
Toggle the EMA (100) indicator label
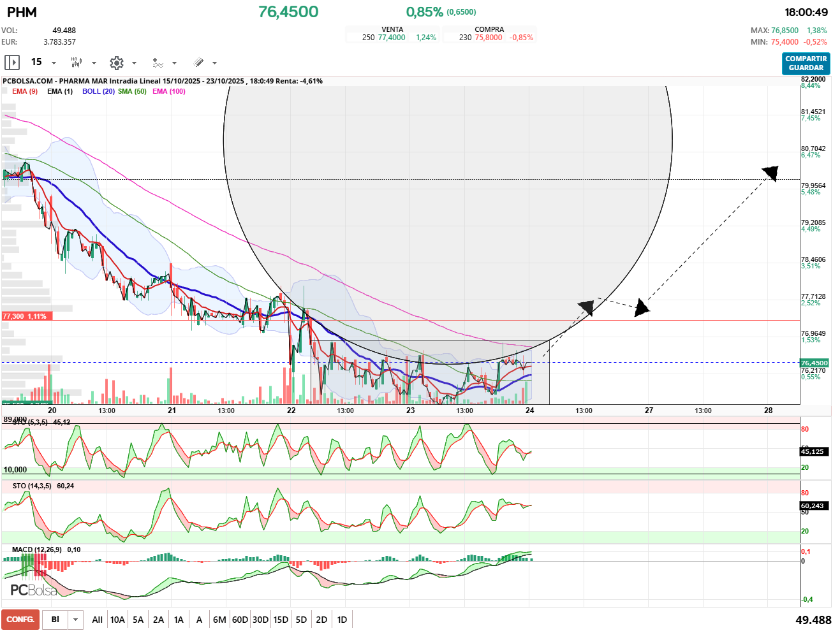pos(169,91)
